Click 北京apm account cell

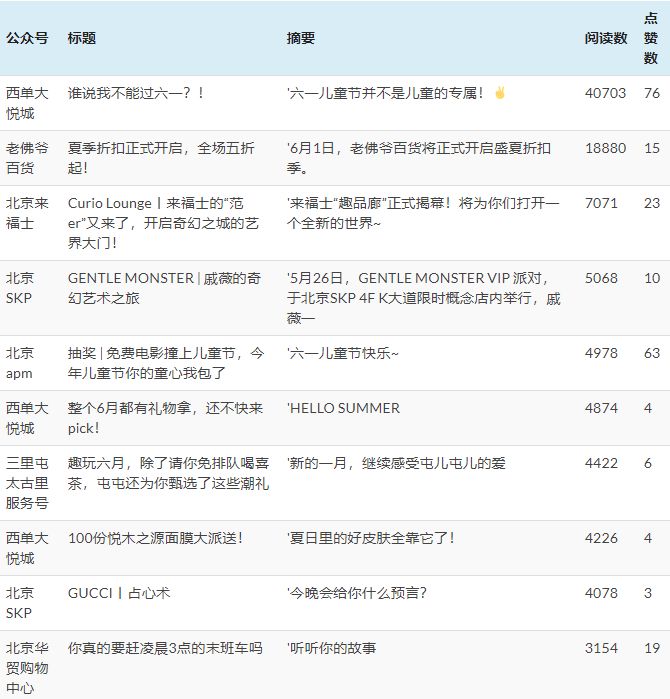pyautogui.click(x=20, y=363)
